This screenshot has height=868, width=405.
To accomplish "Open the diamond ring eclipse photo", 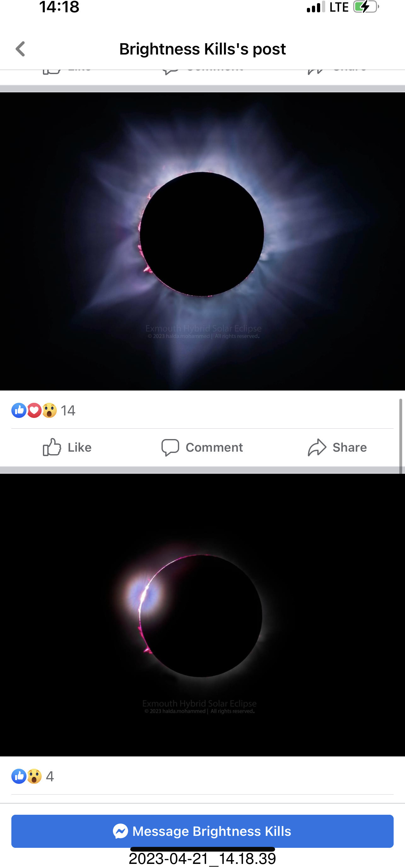I will pos(202,615).
